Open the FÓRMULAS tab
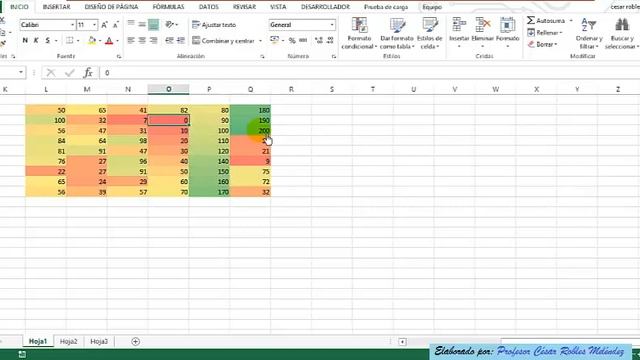 [168, 7]
